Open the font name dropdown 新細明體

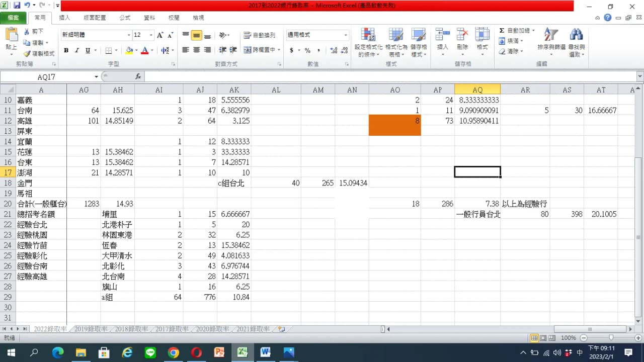pyautogui.click(x=129, y=35)
